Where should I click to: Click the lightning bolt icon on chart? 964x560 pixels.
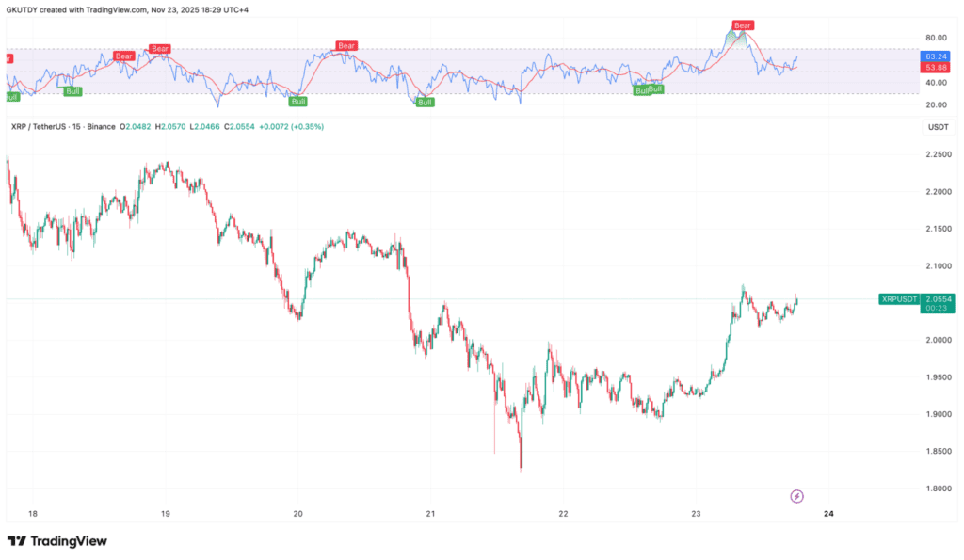tap(797, 496)
